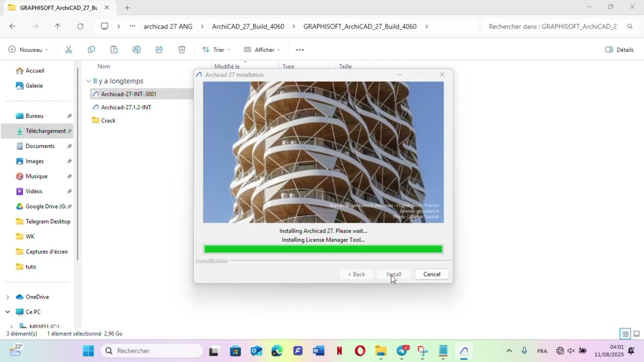Open Netflix from the taskbar

(x=339, y=350)
